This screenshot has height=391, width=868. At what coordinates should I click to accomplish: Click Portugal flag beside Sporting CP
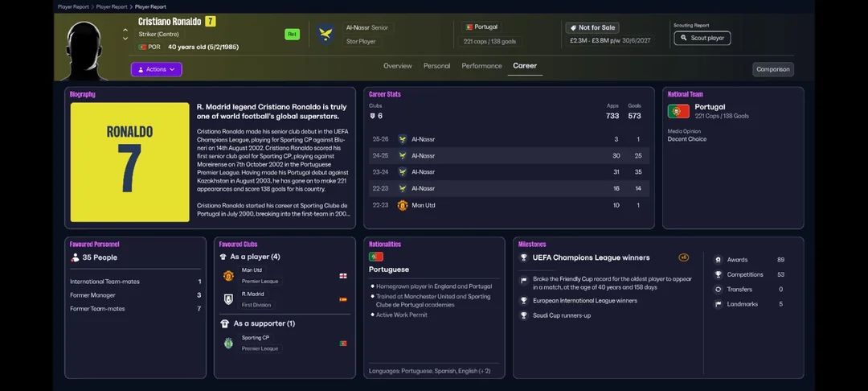tap(342, 344)
